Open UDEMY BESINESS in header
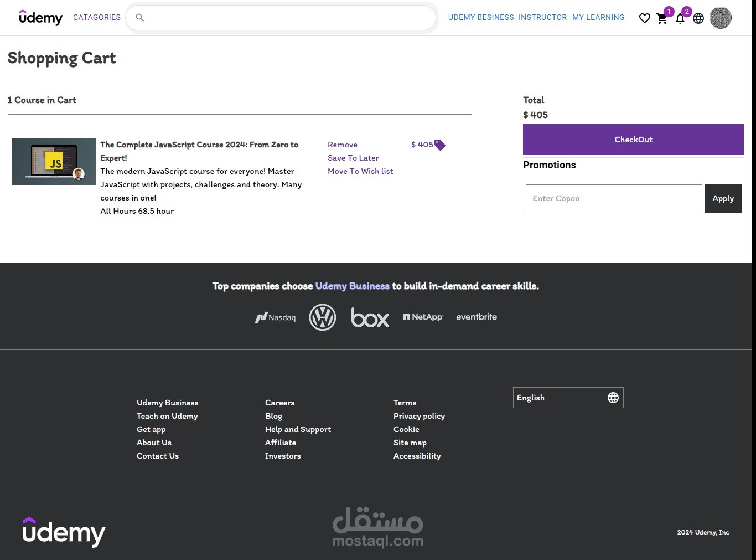This screenshot has height=560, width=756. (x=481, y=18)
